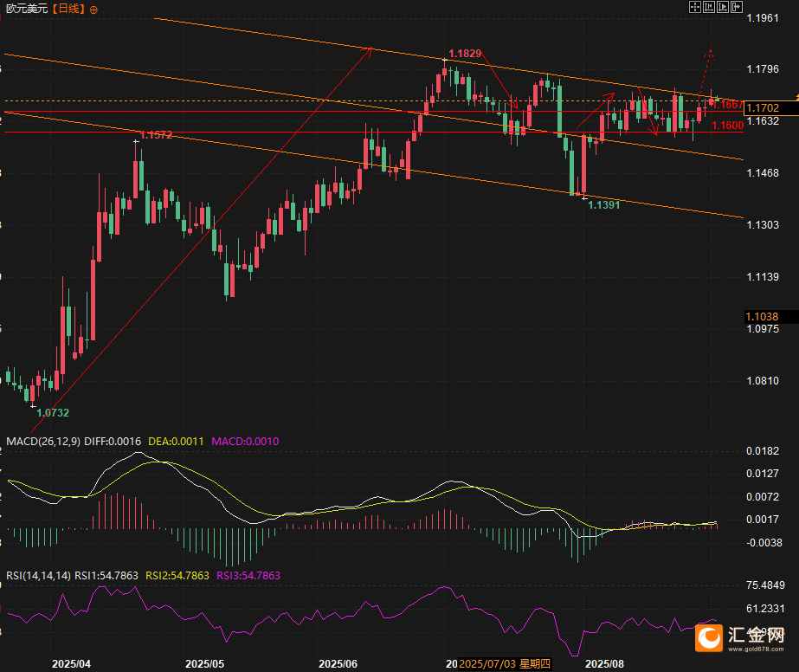Click the shift-chart-right arrow icon
Screen dimensions: 799x672
(737, 7)
